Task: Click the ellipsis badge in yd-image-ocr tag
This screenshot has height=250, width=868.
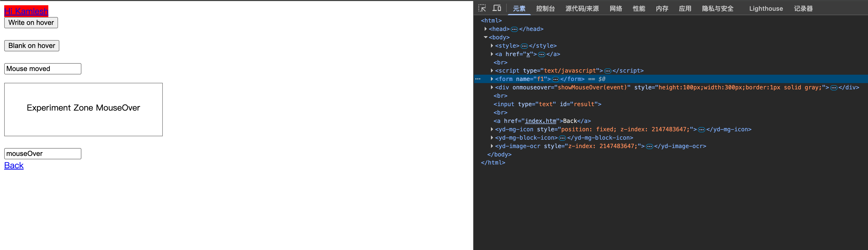Action: click(649, 146)
